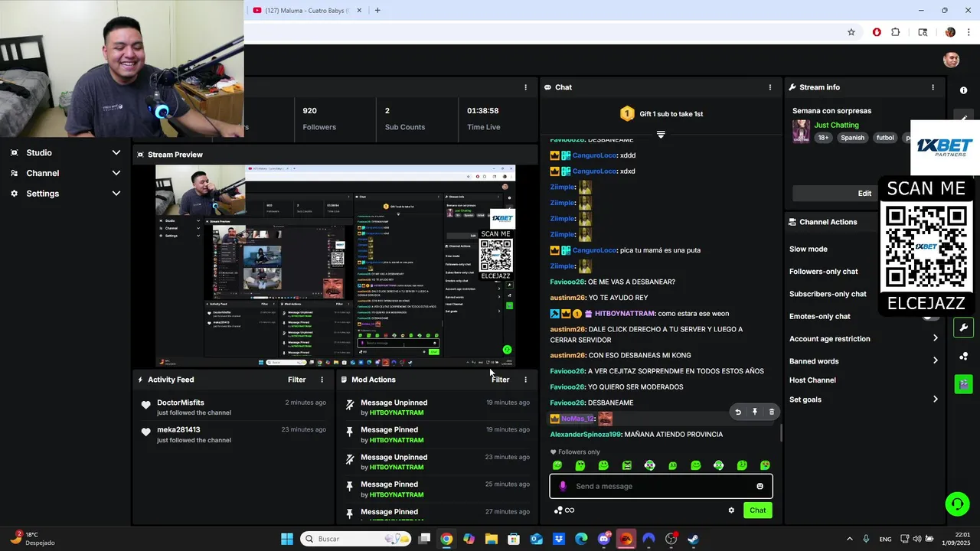Open Steam from the taskbar
This screenshot has width=980, height=551.
(x=693, y=539)
